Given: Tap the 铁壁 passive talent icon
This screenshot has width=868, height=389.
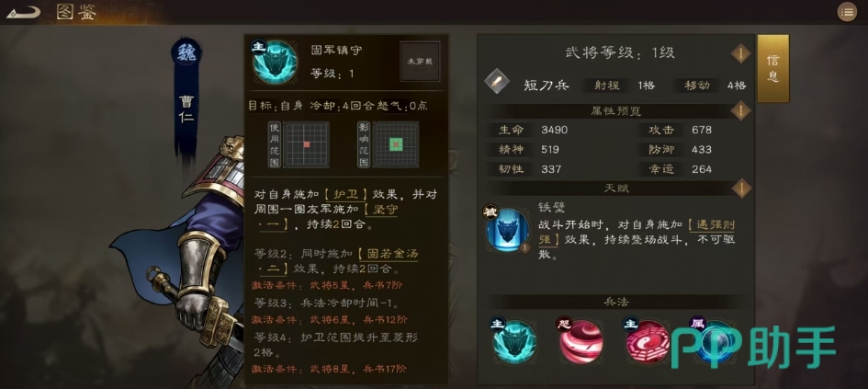Looking at the screenshot, I should pyautogui.click(x=507, y=230).
